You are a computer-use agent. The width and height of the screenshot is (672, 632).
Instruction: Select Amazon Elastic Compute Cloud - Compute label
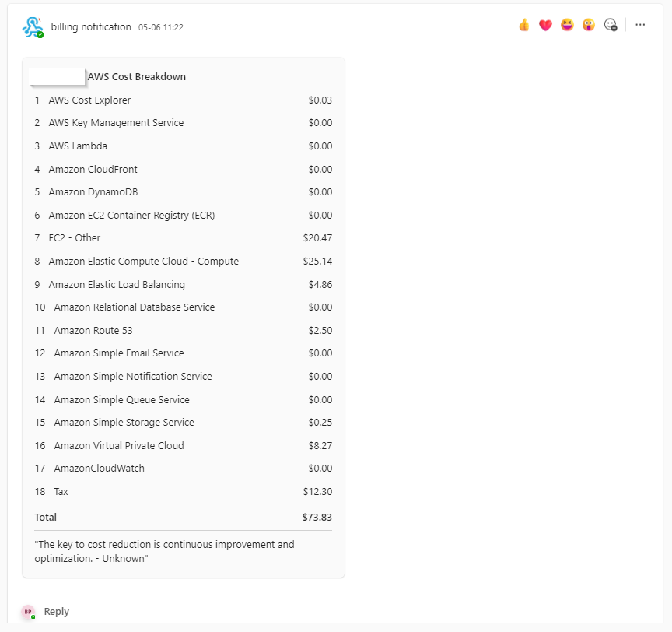pyautogui.click(x=144, y=261)
